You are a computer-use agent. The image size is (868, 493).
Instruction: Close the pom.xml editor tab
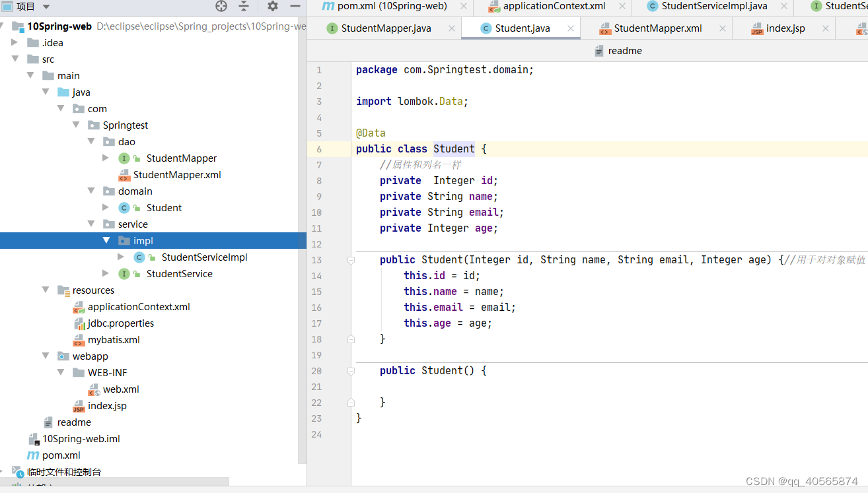point(464,6)
